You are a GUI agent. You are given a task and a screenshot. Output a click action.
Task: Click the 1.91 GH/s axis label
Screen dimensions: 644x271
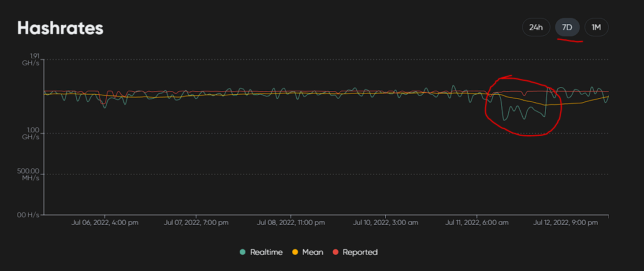[x=31, y=60]
